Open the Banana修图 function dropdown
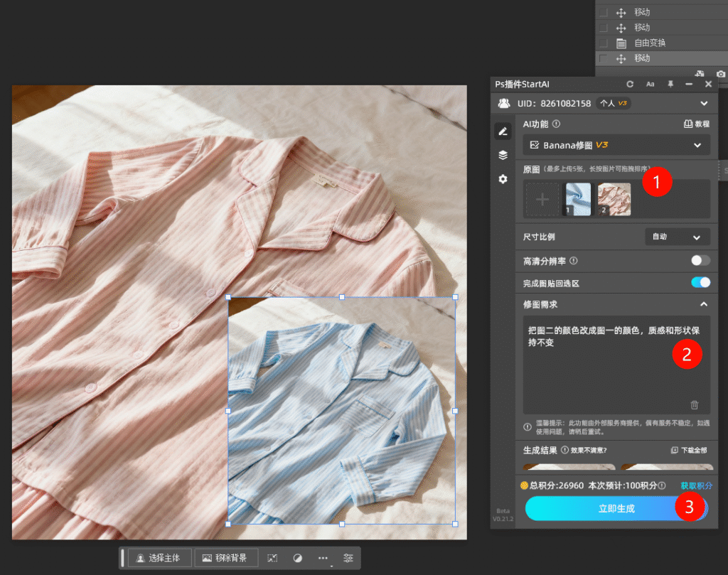 [x=616, y=145]
